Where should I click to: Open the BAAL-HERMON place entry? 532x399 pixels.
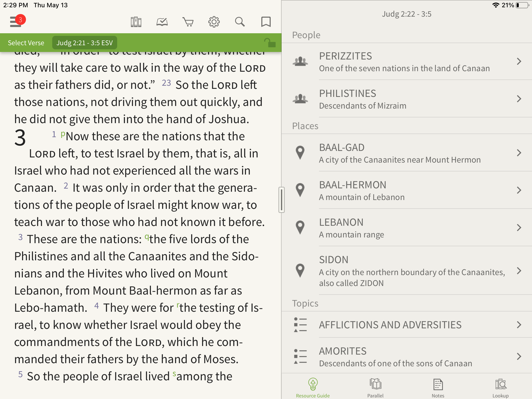click(x=407, y=190)
